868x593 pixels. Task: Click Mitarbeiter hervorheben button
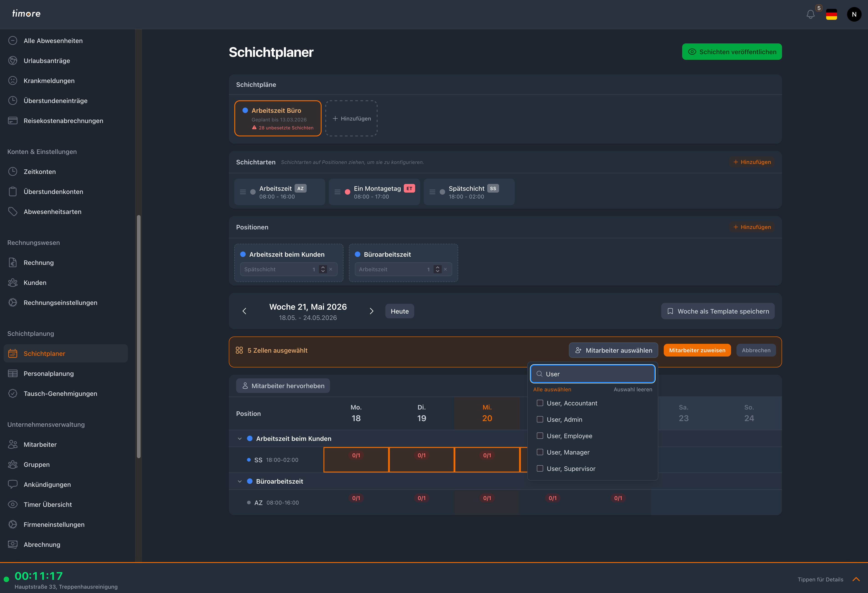(x=283, y=386)
